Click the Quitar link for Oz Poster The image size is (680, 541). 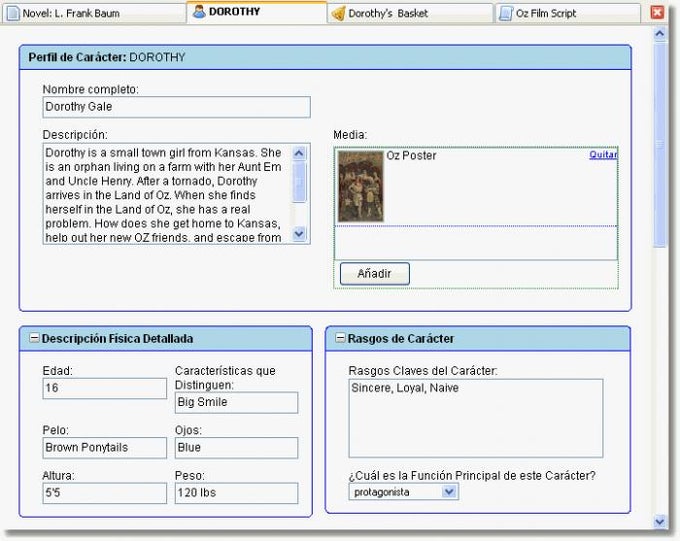[603, 155]
